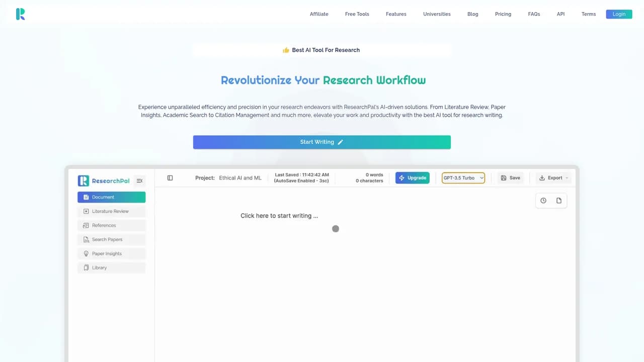
Task: Toggle the panel layout icon beside Project
Action: [x=170, y=178]
